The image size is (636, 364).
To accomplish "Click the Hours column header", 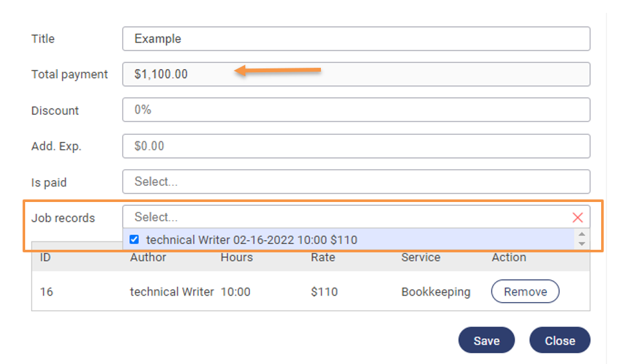I will (236, 258).
